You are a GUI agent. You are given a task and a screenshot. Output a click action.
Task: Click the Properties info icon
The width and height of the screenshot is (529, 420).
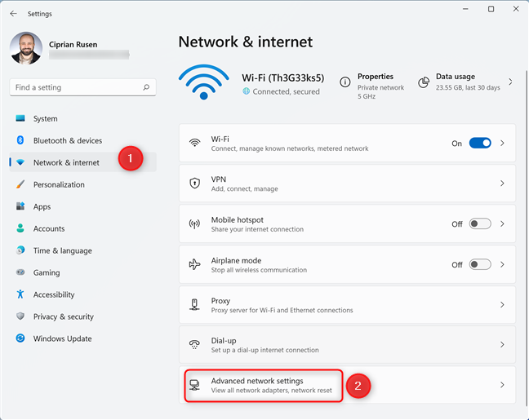click(x=345, y=82)
